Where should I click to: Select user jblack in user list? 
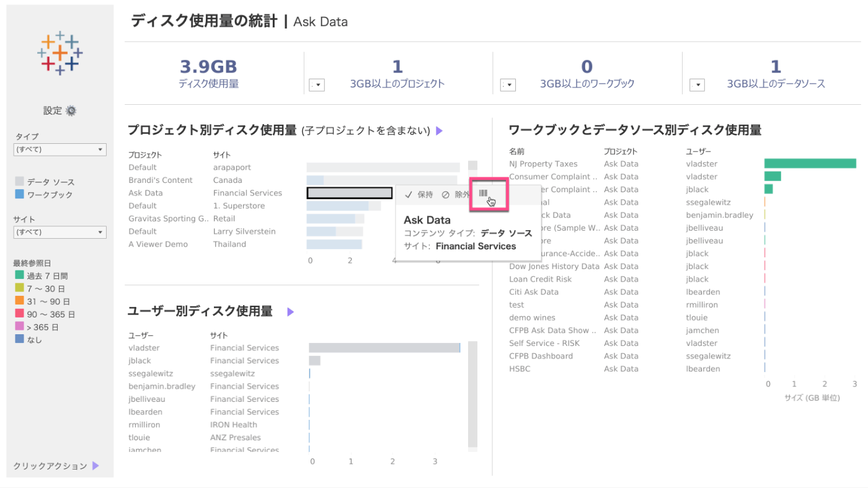pyautogui.click(x=139, y=361)
